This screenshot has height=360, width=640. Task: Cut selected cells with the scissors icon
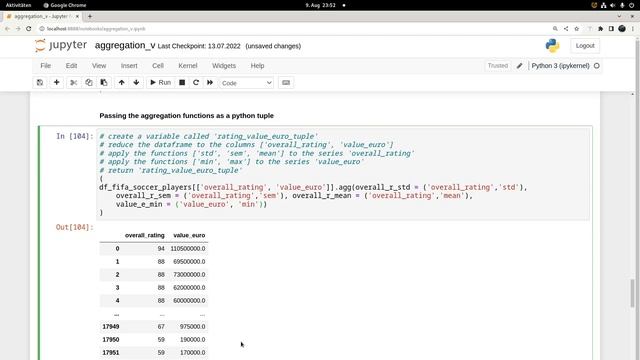pyautogui.click(x=73, y=82)
